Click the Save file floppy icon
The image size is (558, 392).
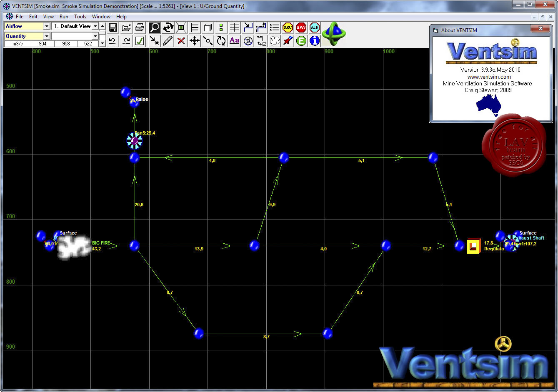pos(113,28)
